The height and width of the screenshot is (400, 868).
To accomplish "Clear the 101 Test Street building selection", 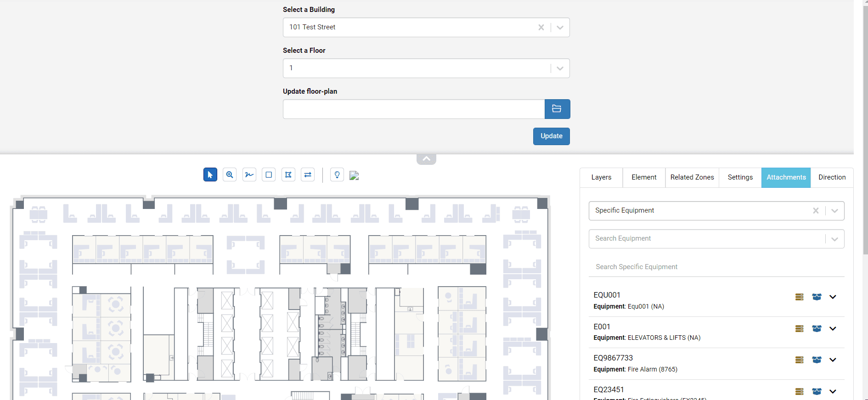I will click(541, 28).
